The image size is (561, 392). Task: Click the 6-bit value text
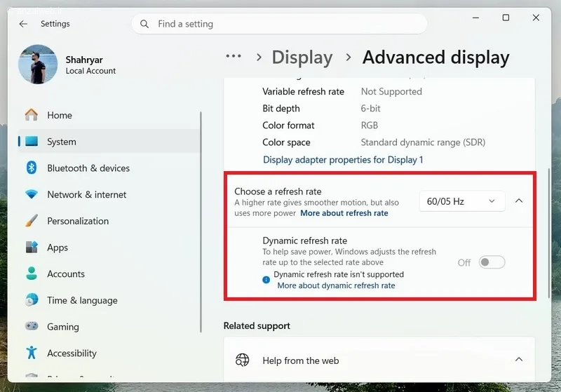(370, 109)
